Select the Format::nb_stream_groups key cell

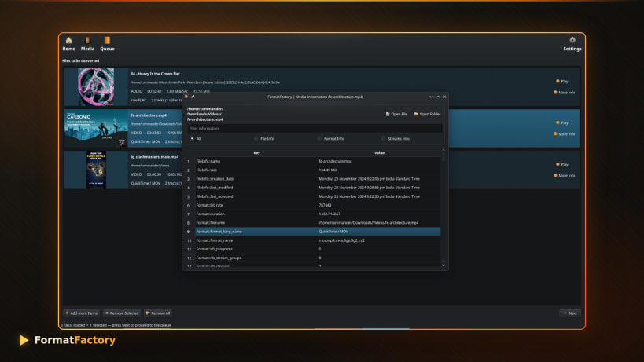(x=256, y=258)
